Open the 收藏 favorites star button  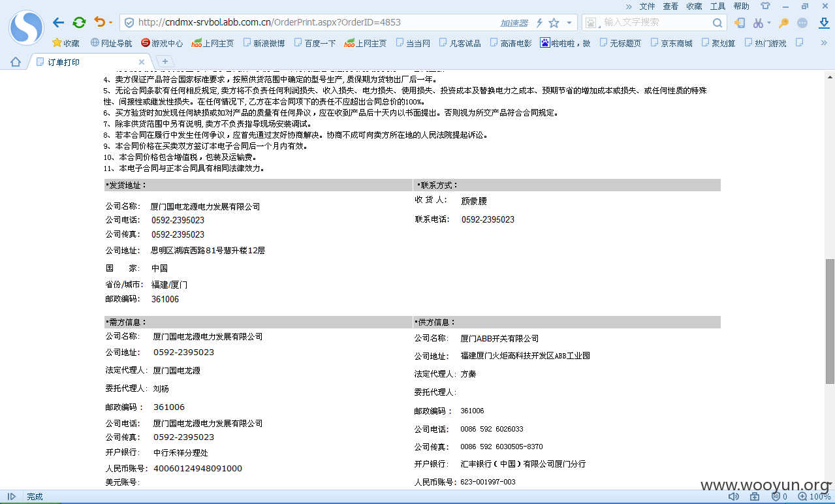65,43
